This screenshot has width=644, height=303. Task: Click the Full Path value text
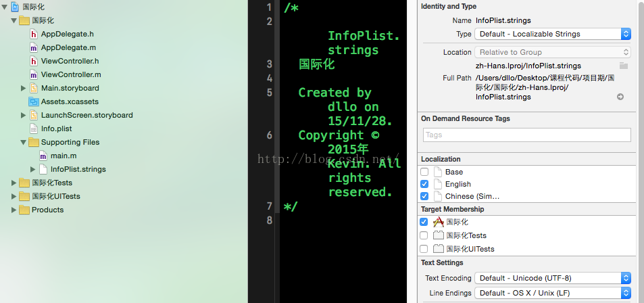click(545, 87)
